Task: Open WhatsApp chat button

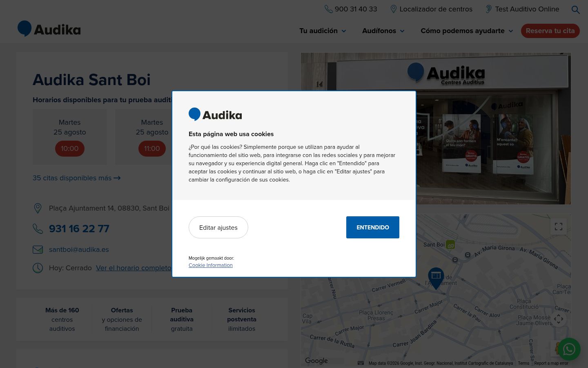Action: [x=569, y=349]
